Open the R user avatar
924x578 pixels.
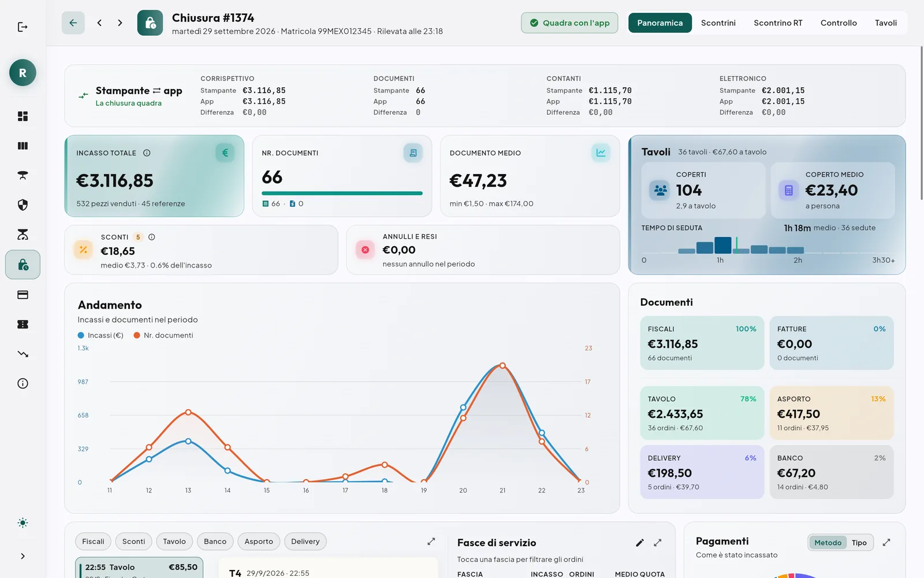coord(23,73)
